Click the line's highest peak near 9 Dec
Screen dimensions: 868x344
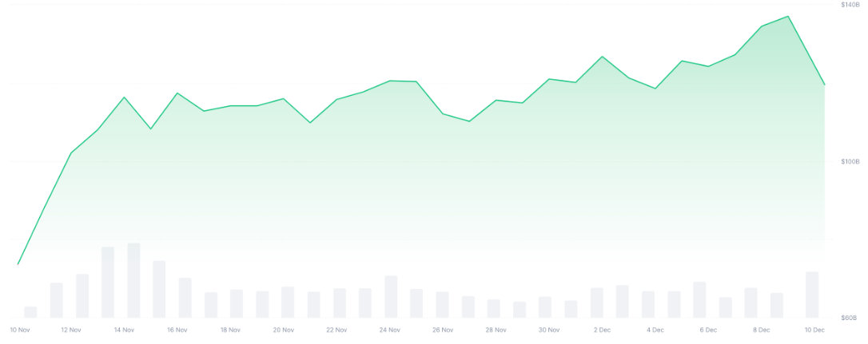tap(788, 16)
